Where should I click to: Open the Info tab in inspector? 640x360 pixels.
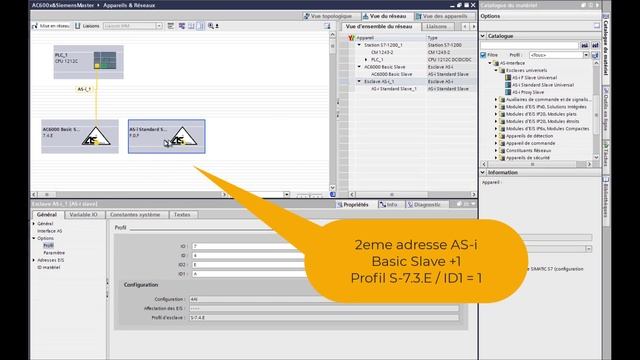tap(388, 204)
